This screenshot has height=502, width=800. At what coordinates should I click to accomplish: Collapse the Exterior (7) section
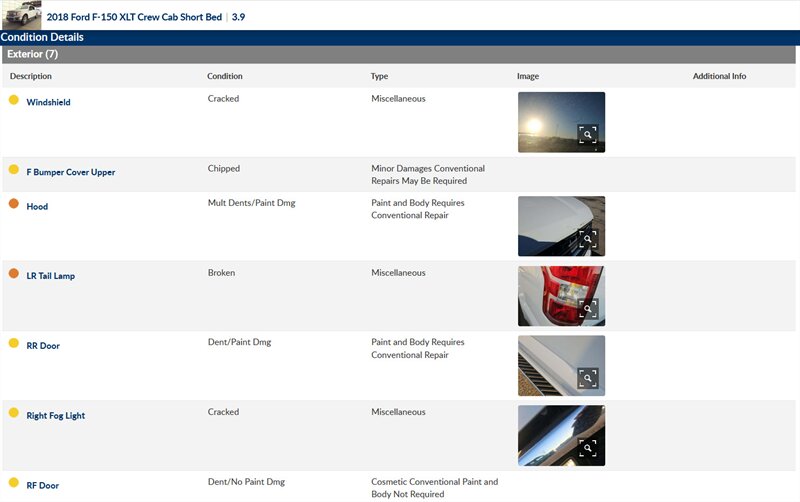pyautogui.click(x=32, y=54)
